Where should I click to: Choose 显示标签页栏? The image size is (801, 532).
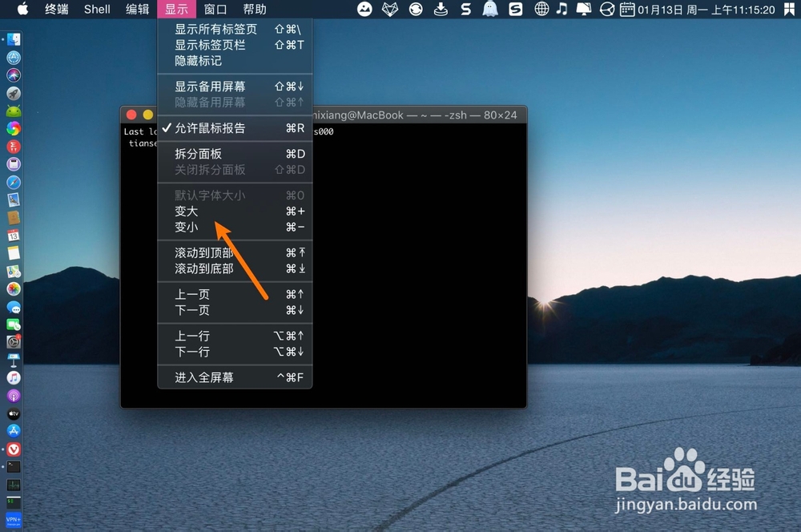click(x=235, y=45)
